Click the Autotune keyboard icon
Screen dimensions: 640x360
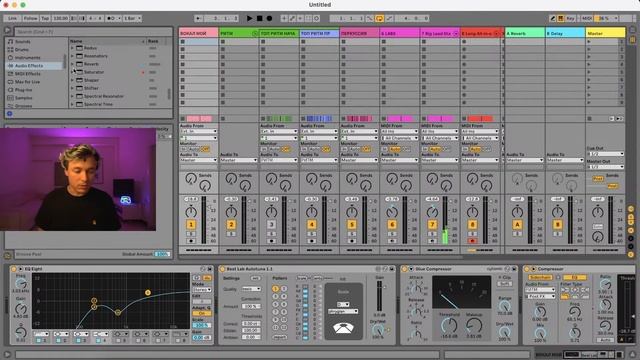(x=343, y=328)
